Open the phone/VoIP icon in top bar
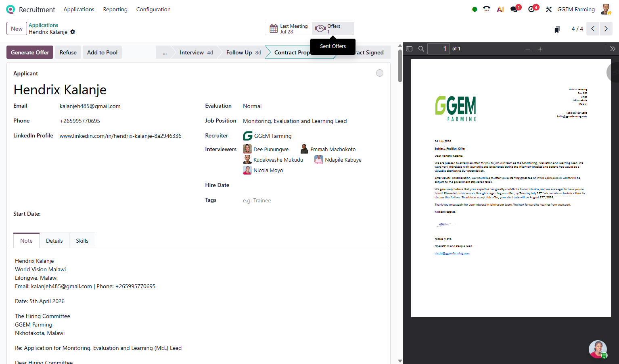The width and height of the screenshot is (619, 364). click(487, 9)
